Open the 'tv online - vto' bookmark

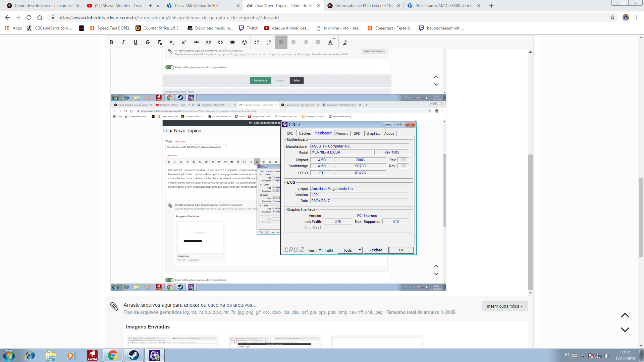pos(339,28)
